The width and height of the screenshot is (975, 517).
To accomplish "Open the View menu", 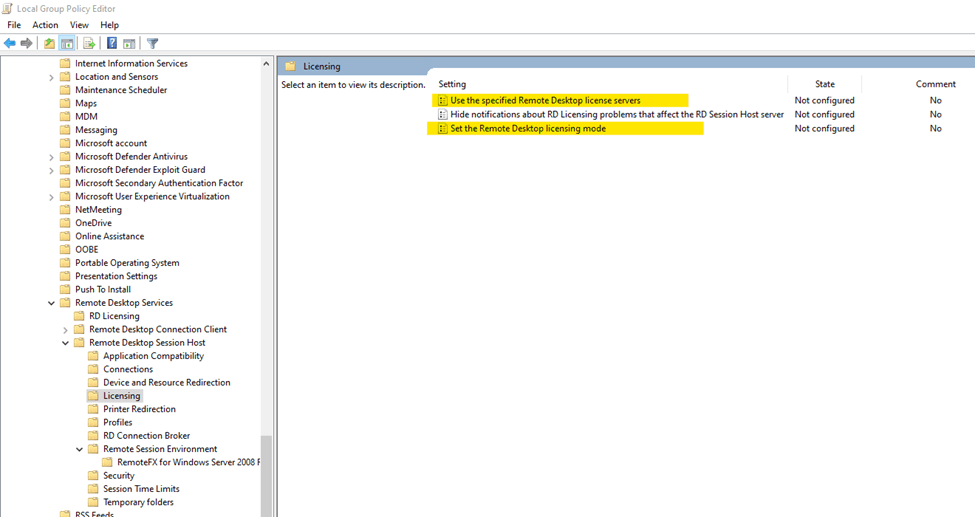I will (79, 25).
